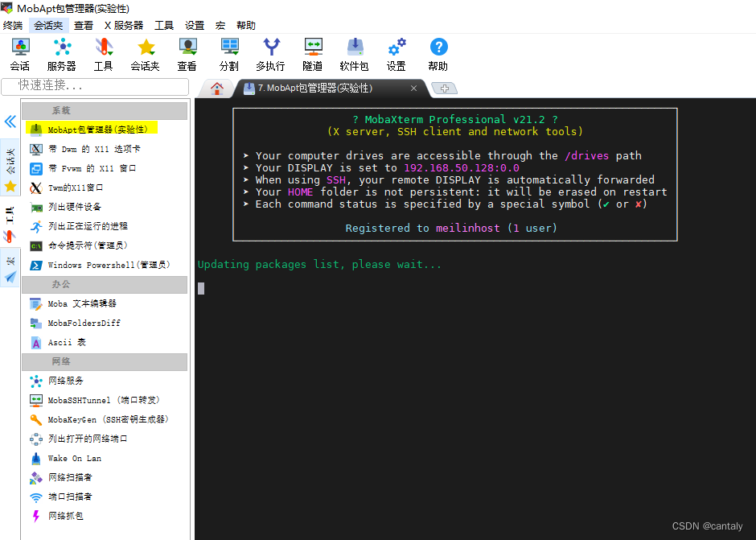756x540 pixels.
Task: Click the View (查看) toolbar icon
Action: pos(187,54)
